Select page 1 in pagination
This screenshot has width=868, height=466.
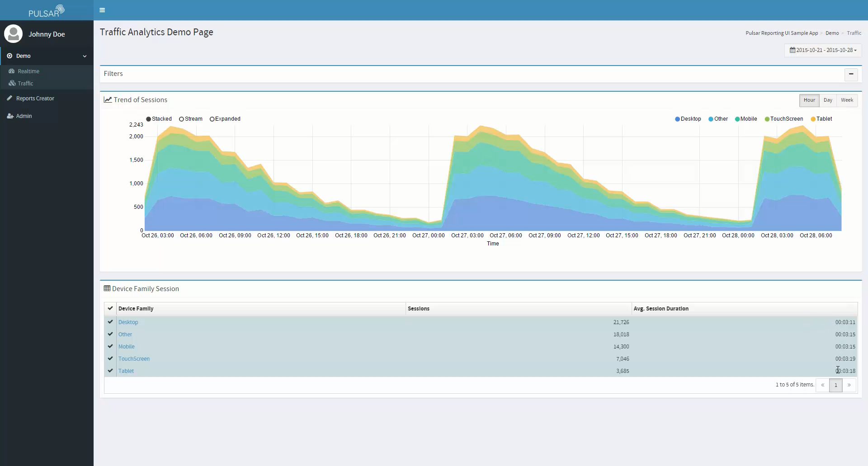click(836, 385)
